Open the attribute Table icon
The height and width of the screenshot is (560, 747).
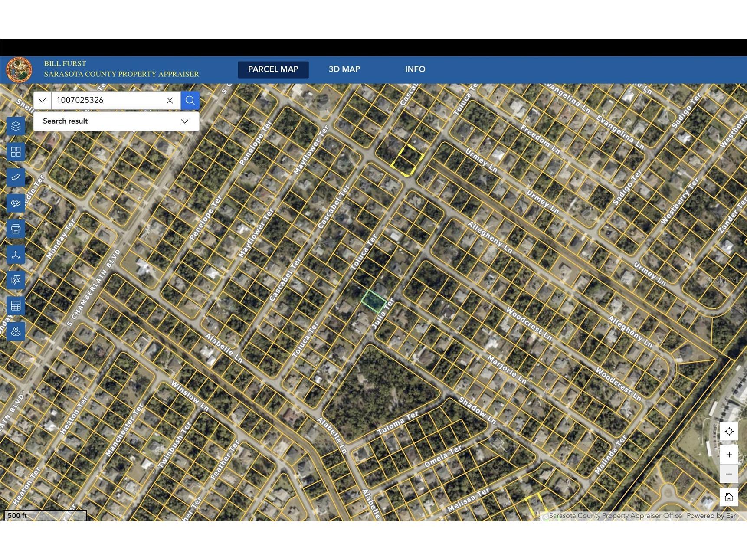pyautogui.click(x=16, y=306)
